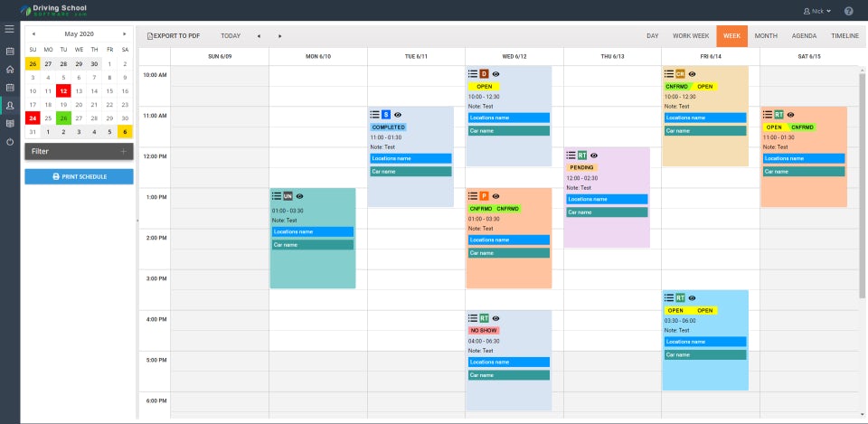This screenshot has width=868, height=424.
Task: Select red-highlighted date 12 in mini calendar
Action: pyautogui.click(x=63, y=90)
